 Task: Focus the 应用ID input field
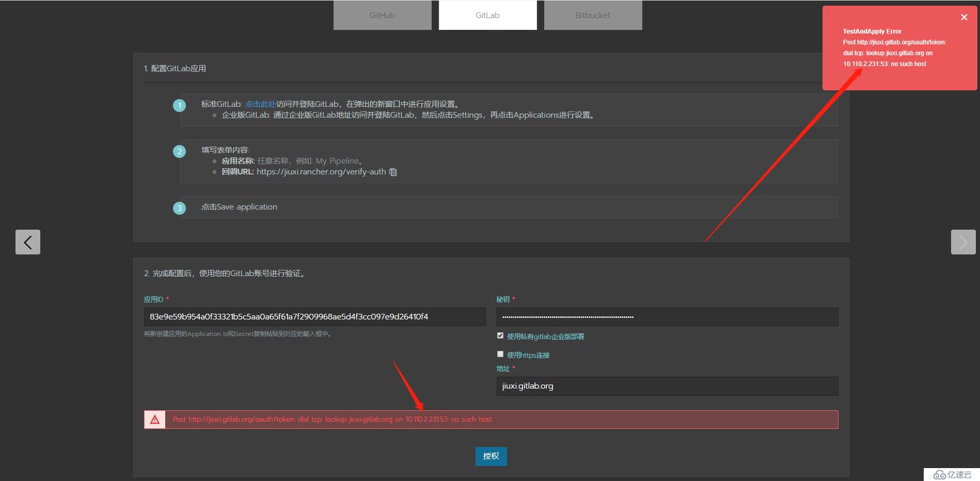pos(314,317)
